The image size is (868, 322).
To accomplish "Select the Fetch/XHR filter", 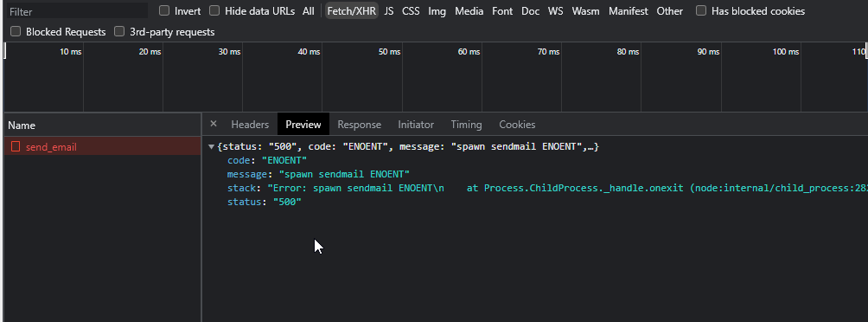I will [352, 11].
